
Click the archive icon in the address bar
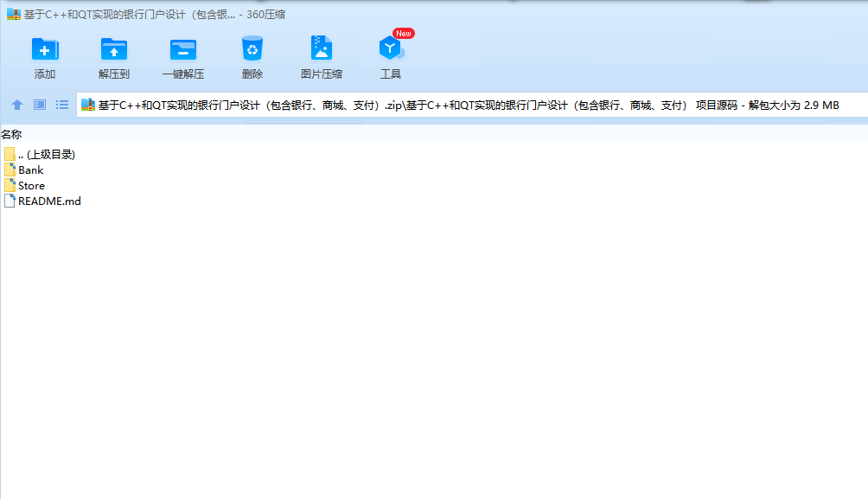pyautogui.click(x=88, y=105)
